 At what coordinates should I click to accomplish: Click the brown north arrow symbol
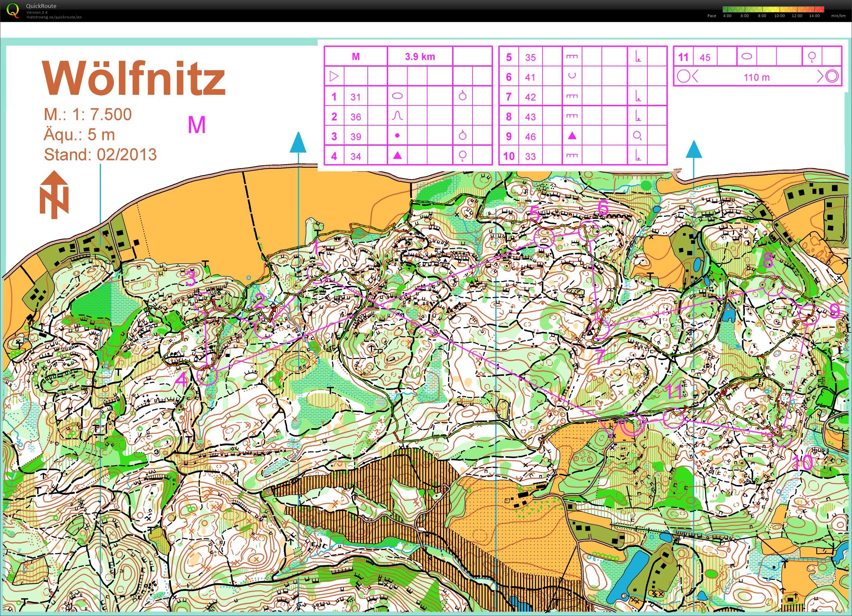[54, 194]
